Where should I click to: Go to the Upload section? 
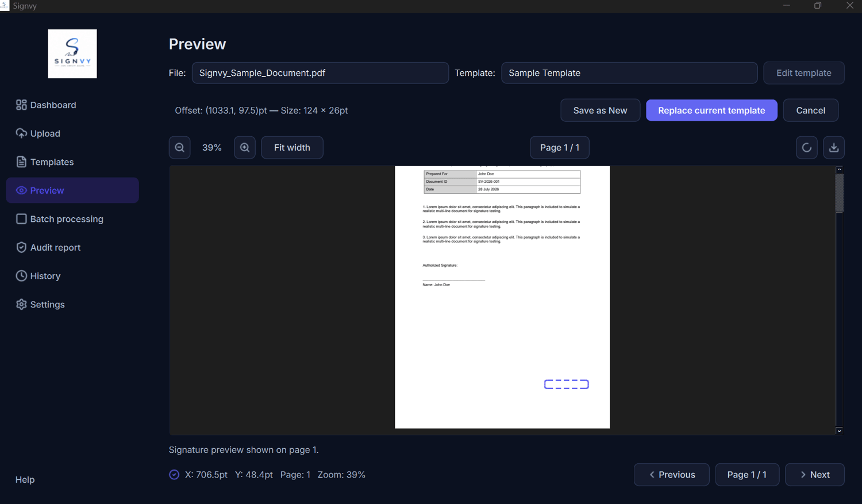tap(72, 133)
